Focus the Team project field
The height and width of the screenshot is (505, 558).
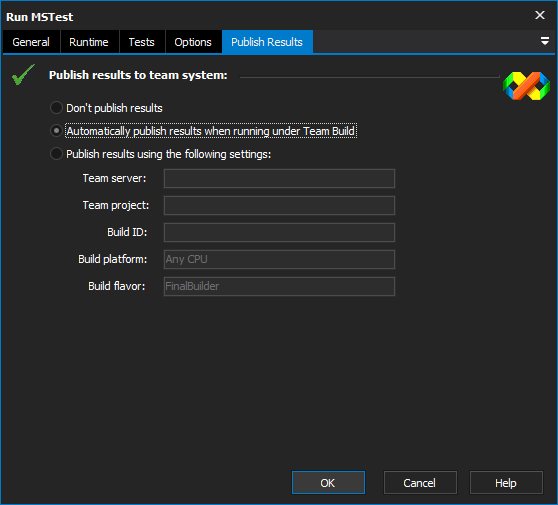click(279, 205)
